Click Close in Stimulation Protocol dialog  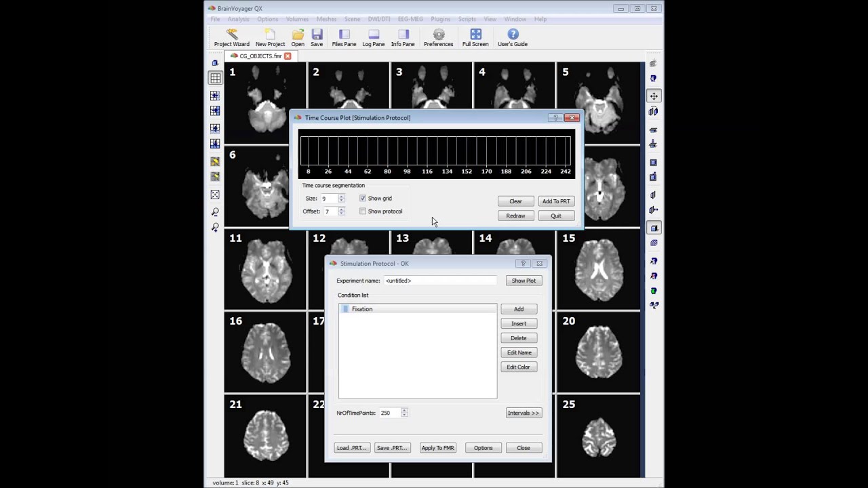click(x=524, y=448)
